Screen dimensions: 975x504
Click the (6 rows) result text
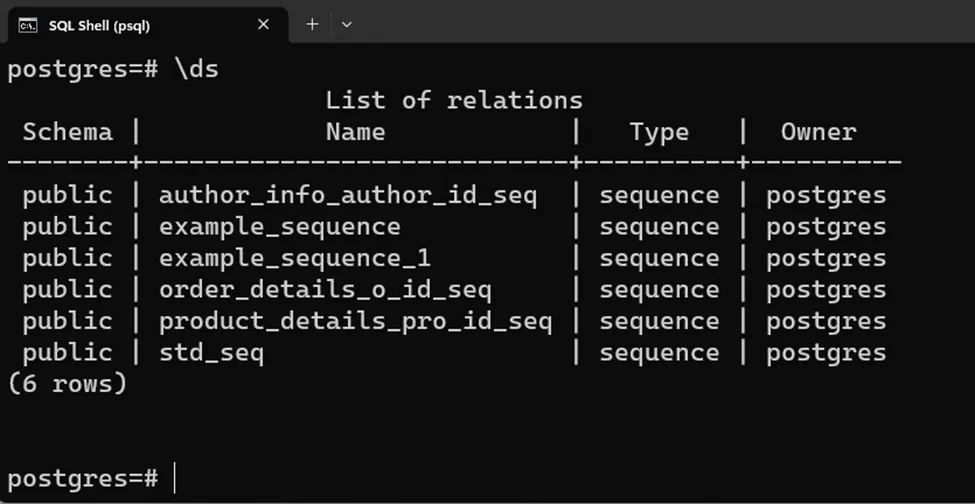(67, 384)
